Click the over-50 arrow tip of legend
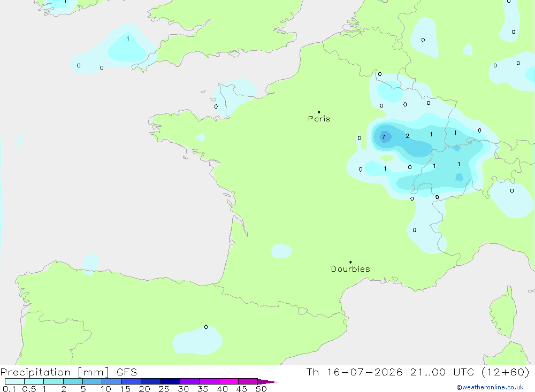 tap(268, 382)
